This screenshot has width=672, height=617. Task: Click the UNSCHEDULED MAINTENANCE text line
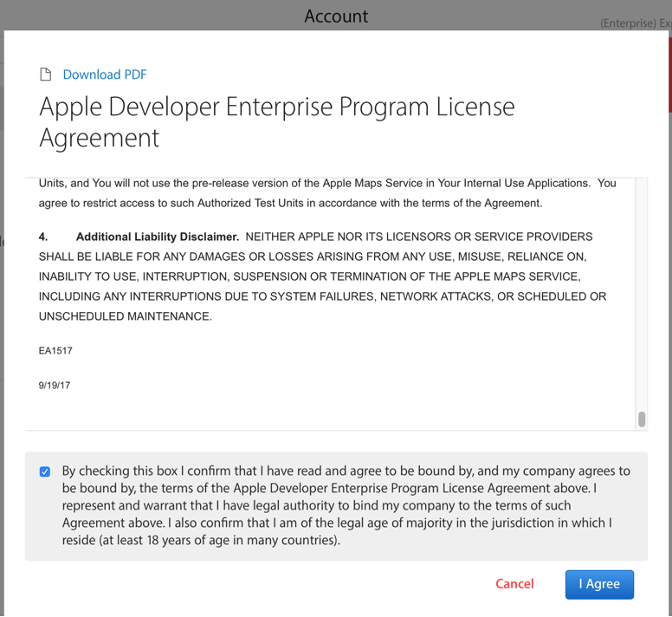click(x=126, y=316)
